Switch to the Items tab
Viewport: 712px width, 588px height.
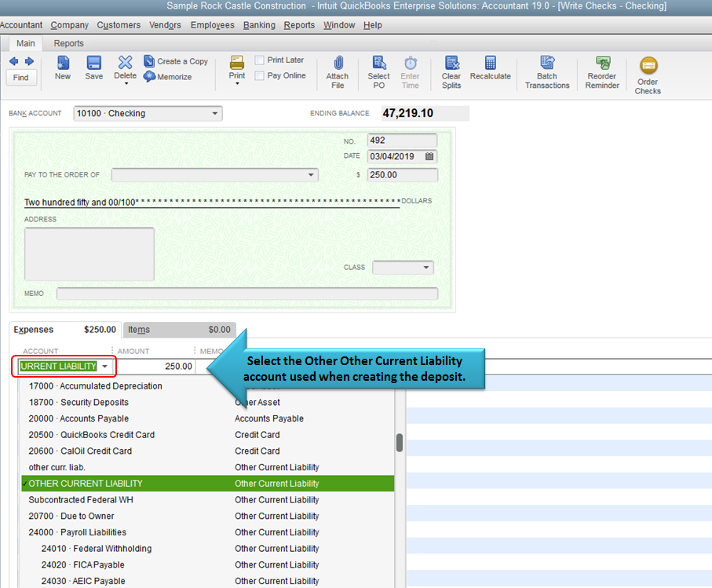coord(179,330)
